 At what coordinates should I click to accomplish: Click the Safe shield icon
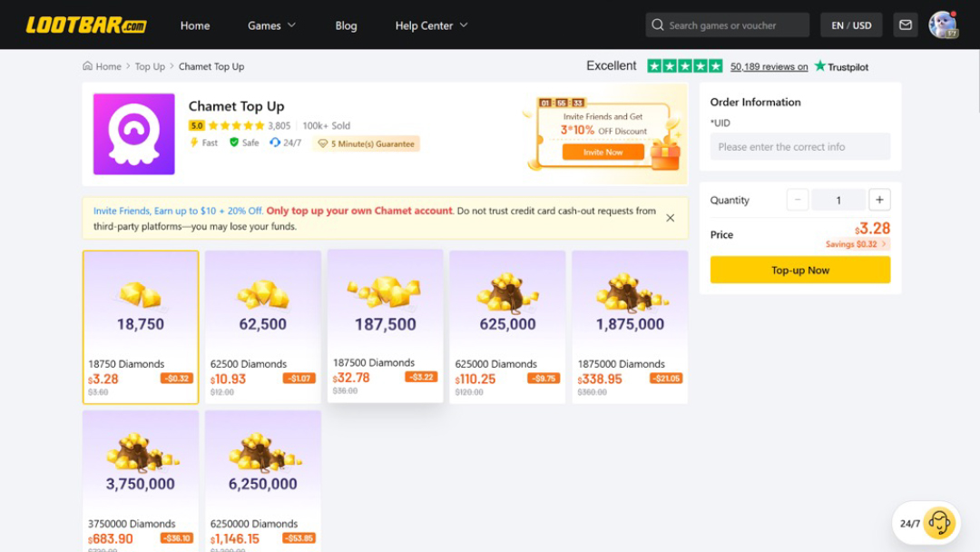(234, 143)
